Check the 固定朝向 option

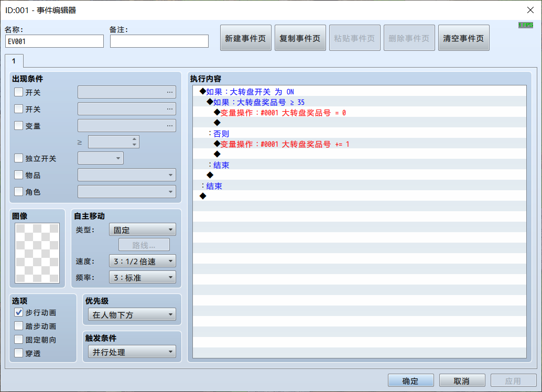(19, 340)
